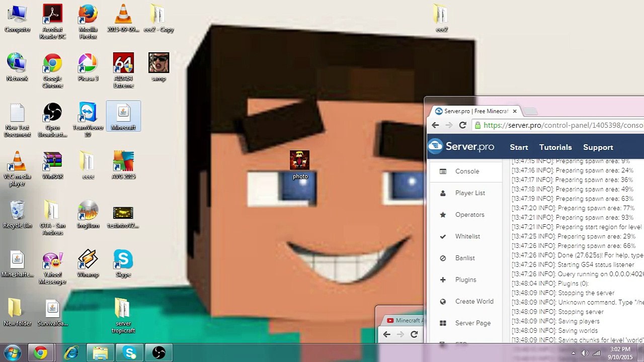The height and width of the screenshot is (362, 644).
Task: Launch TeamViewer 10 shortcut
Action: (88, 120)
